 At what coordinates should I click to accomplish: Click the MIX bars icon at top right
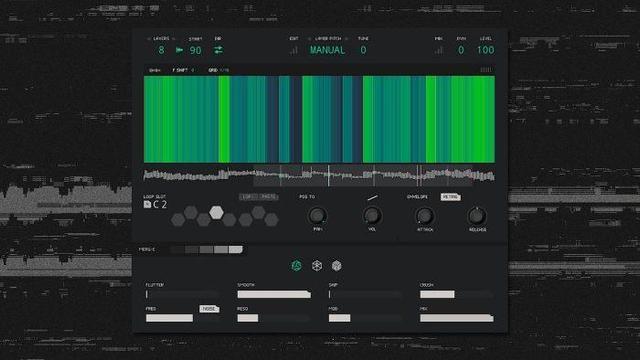pos(439,51)
